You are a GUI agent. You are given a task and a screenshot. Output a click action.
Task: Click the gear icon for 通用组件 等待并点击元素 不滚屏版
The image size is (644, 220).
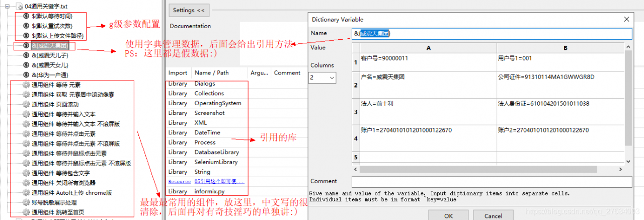point(26,143)
